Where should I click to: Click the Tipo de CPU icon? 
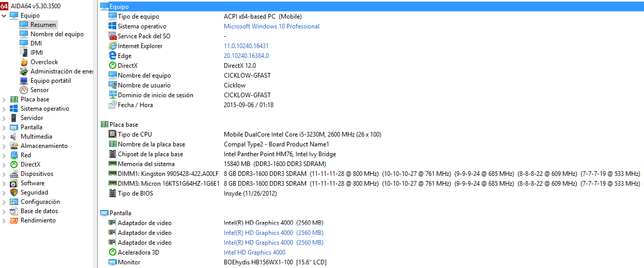coord(113,135)
